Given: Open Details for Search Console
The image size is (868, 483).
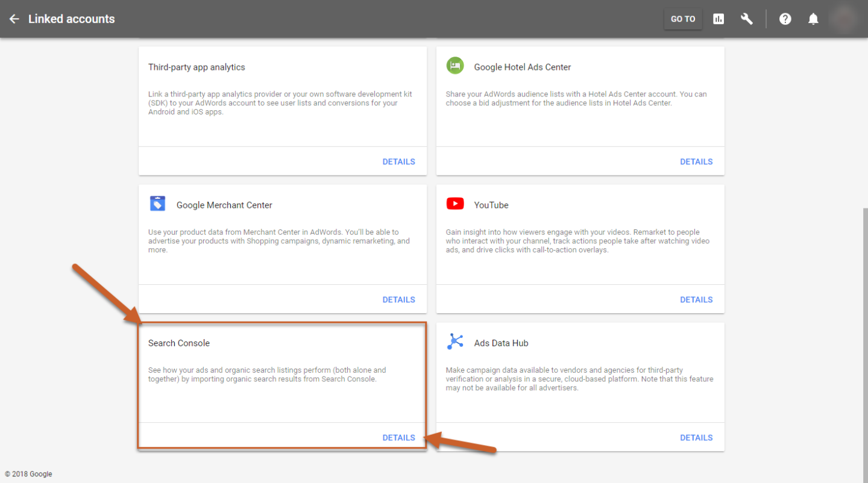Looking at the screenshot, I should point(398,438).
